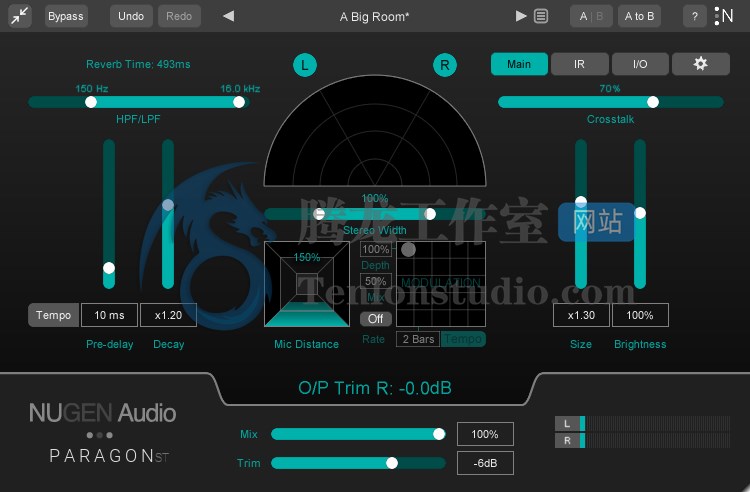Switch to the Main tab
Viewport: 750px width, 492px height.
(x=519, y=64)
